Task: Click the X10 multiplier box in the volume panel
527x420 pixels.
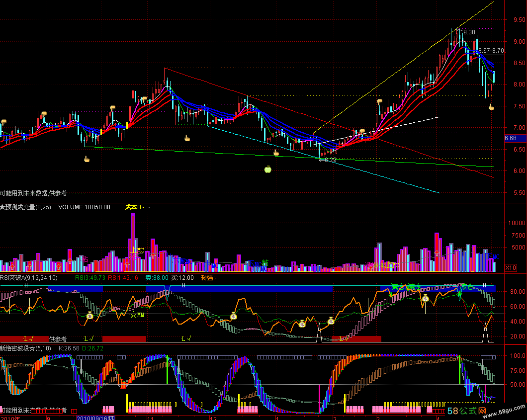Action: coord(510,268)
